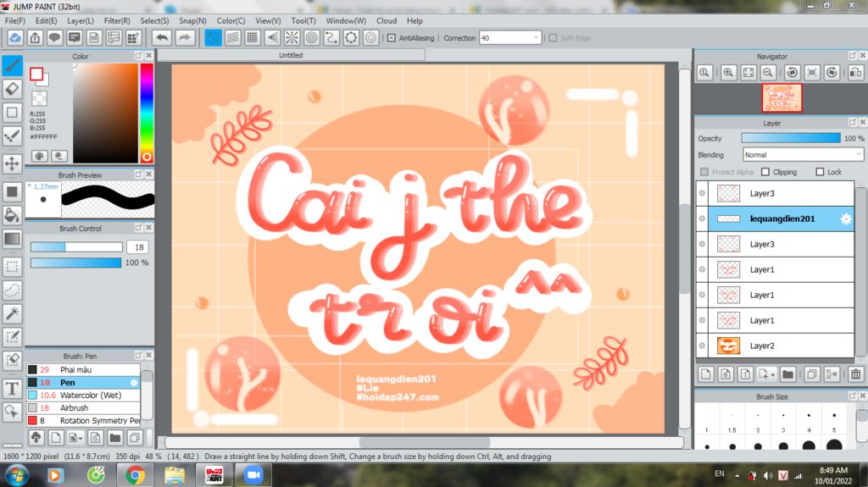Open snap settings gear in toolbar

click(370, 37)
